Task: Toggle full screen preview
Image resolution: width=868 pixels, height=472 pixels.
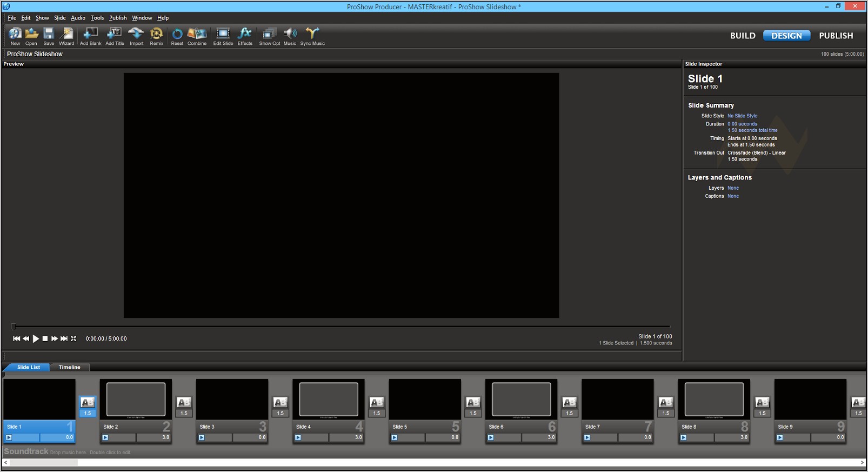Action: click(x=74, y=338)
